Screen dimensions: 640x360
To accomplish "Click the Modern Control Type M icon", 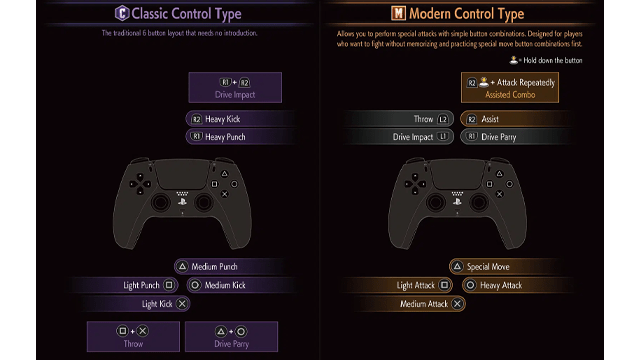I will (x=398, y=13).
